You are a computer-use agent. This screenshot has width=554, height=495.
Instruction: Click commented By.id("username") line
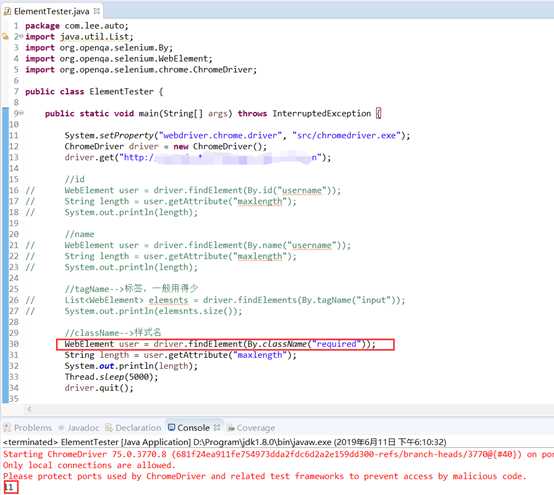203,190
